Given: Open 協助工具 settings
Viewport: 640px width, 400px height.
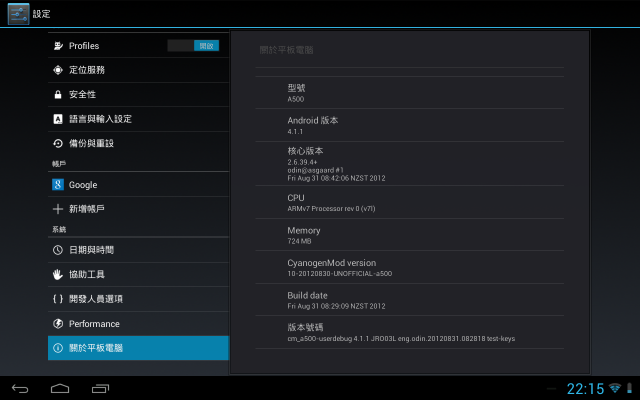Looking at the screenshot, I should click(x=138, y=274).
